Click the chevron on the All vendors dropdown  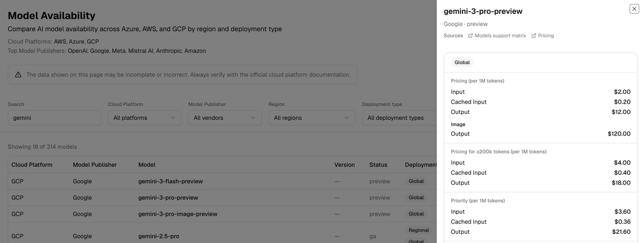coord(253,118)
